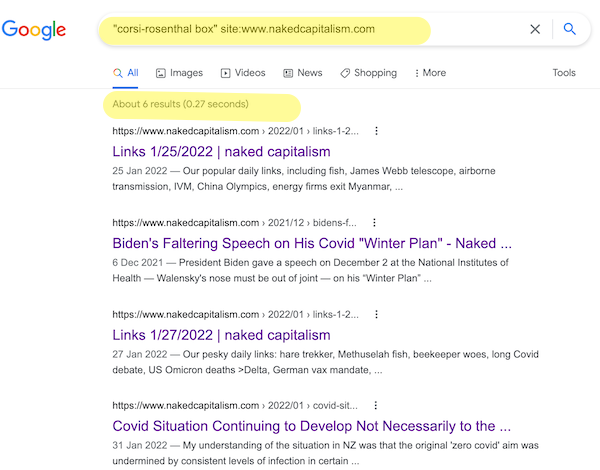Click the magnifying glass search button
Viewport: 600px width, 470px height.
(569, 29)
